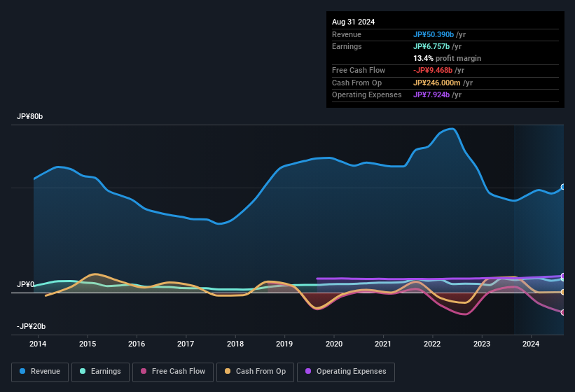Click the purple Operating Expenses endpoint marker
Screen dimensions: 575x392
[x=563, y=276]
